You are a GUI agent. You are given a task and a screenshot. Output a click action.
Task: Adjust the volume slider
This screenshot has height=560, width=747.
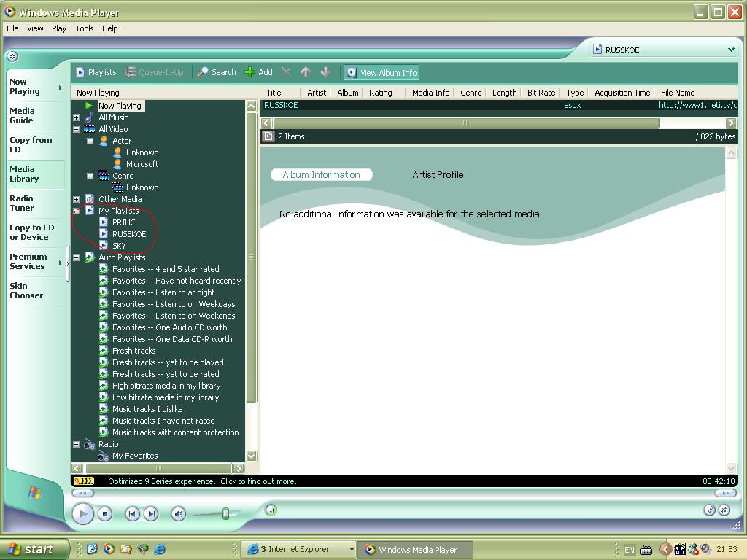click(226, 513)
